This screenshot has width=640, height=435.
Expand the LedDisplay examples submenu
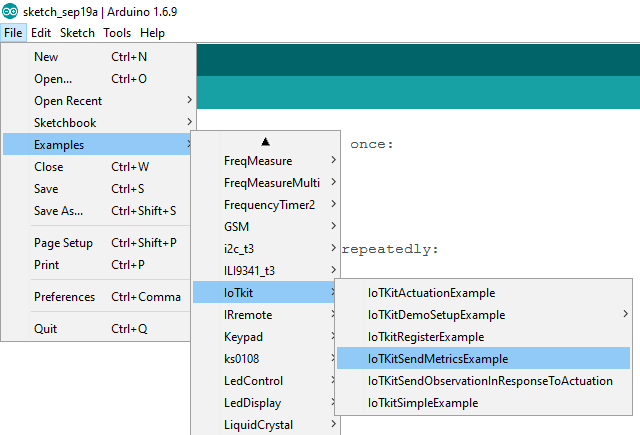coord(264,403)
